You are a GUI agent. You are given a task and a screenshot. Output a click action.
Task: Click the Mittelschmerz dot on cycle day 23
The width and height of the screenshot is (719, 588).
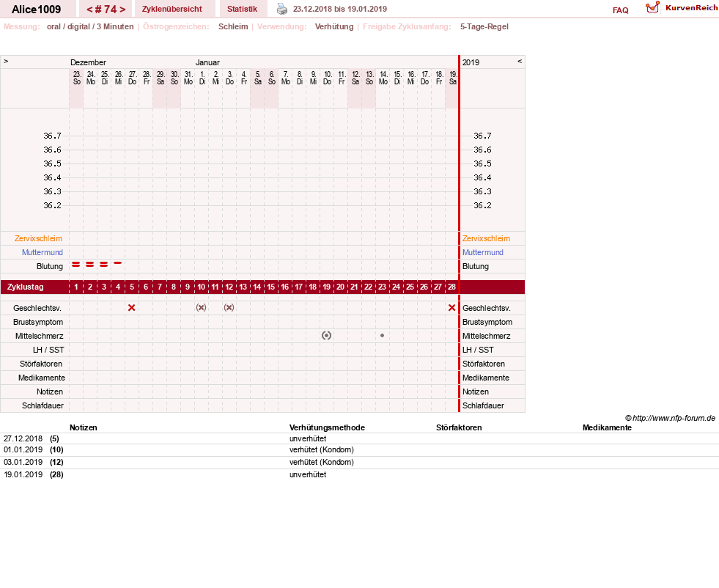[x=382, y=336]
